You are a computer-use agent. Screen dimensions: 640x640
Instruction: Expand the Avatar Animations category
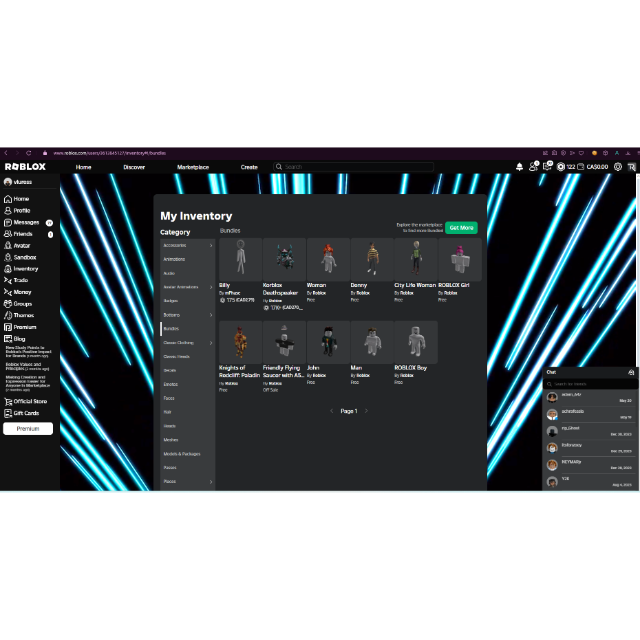click(x=211, y=287)
